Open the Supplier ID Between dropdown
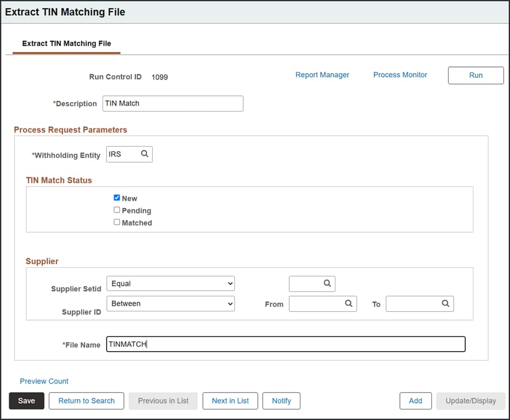Screen dimensions: 510x420 [x=171, y=303]
